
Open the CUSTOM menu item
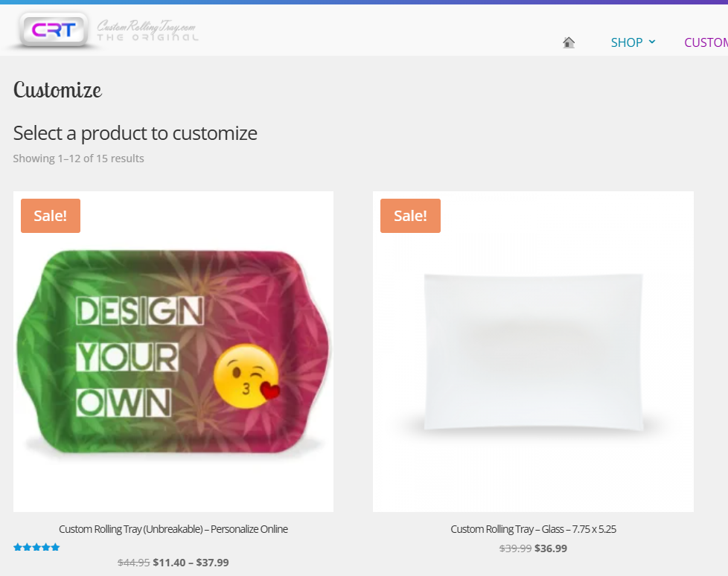pyautogui.click(x=706, y=42)
